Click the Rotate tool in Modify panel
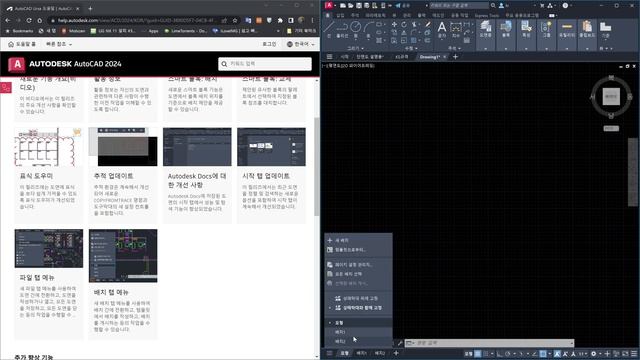The image size is (640, 360). click(x=404, y=24)
